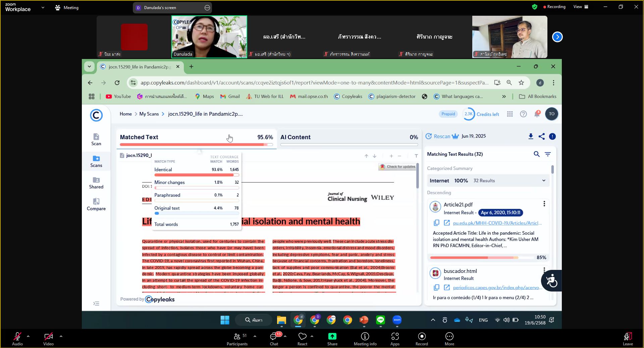Image resolution: width=644 pixels, height=348 pixels.
Task: Click the Matched Text 95.6% progress bar
Action: coord(196,145)
